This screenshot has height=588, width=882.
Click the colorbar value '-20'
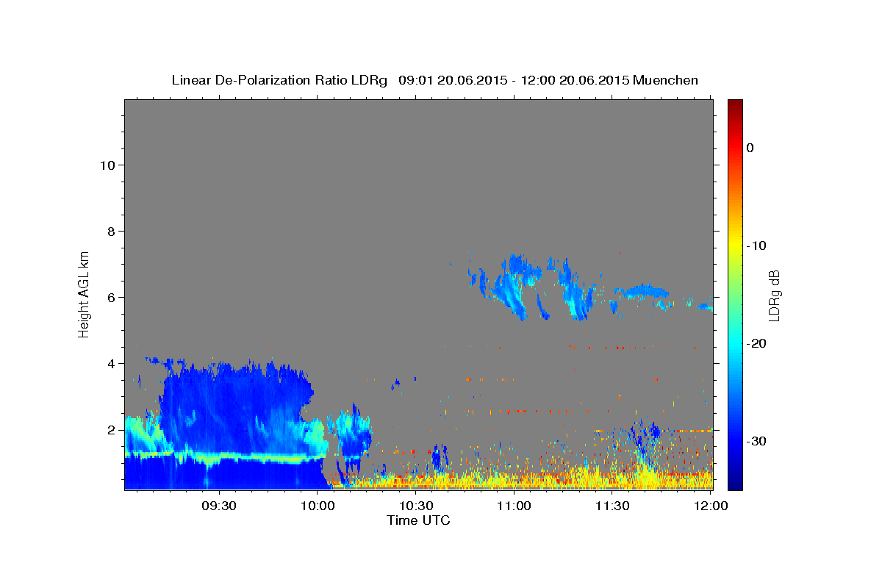coord(758,343)
